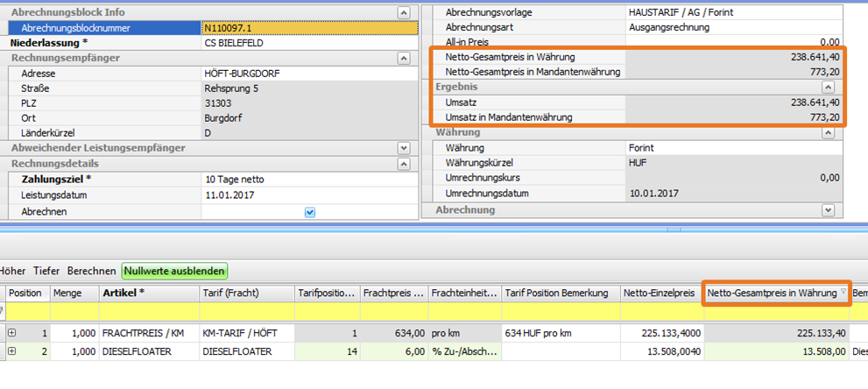Expand the Abweichender Leistungsempfänger section
868x389 pixels.
(403, 148)
